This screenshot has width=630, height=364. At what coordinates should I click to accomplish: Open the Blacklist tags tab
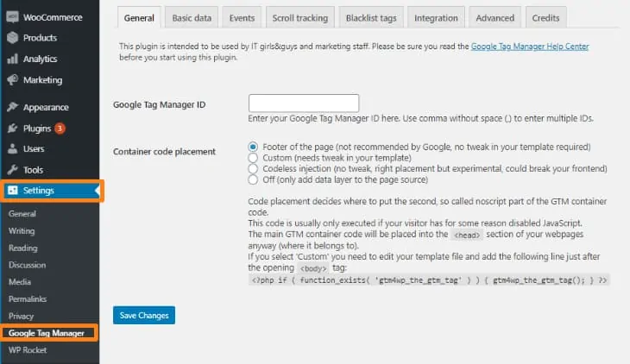(372, 17)
